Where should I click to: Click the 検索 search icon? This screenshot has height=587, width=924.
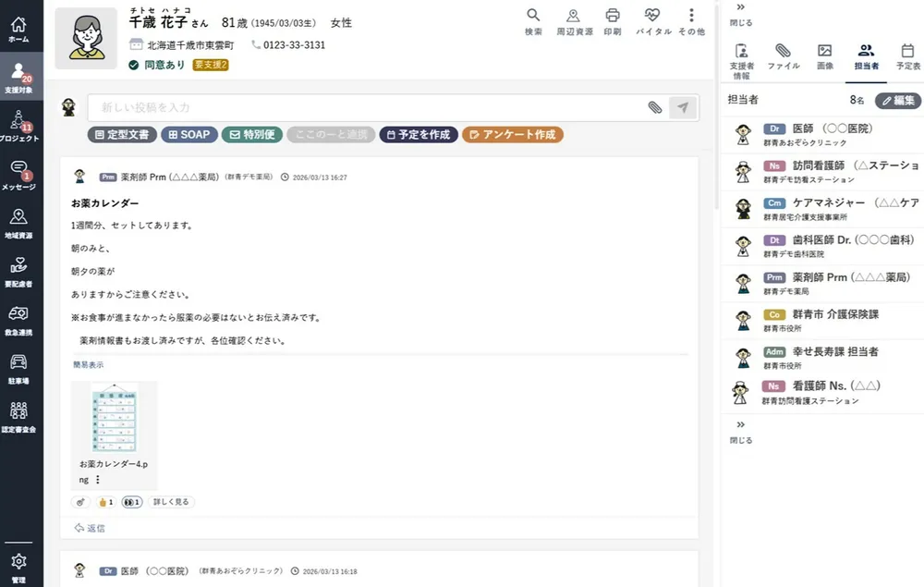tap(533, 22)
